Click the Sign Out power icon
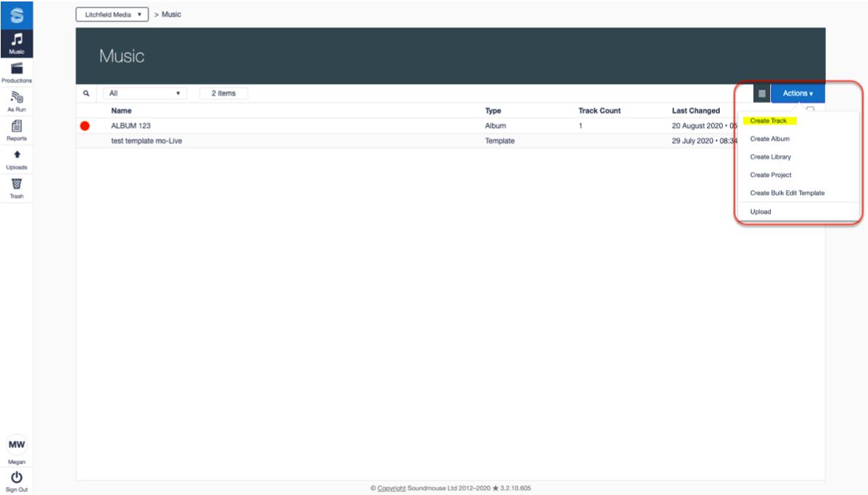This screenshot has height=495, width=868. click(17, 477)
